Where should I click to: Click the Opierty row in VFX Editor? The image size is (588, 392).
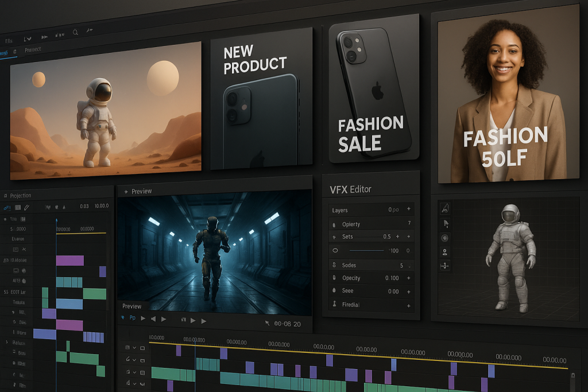tap(372, 224)
